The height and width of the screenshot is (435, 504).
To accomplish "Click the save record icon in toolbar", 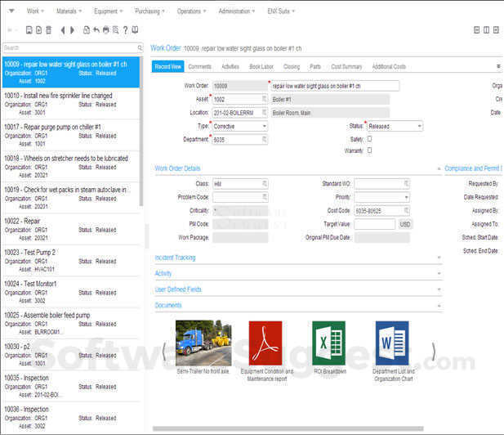I will pos(29,30).
